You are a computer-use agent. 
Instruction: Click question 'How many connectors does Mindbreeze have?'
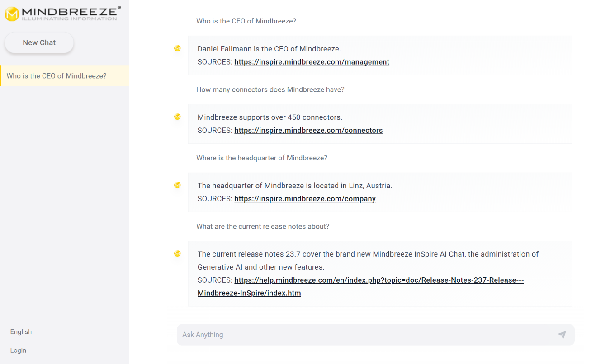(270, 90)
